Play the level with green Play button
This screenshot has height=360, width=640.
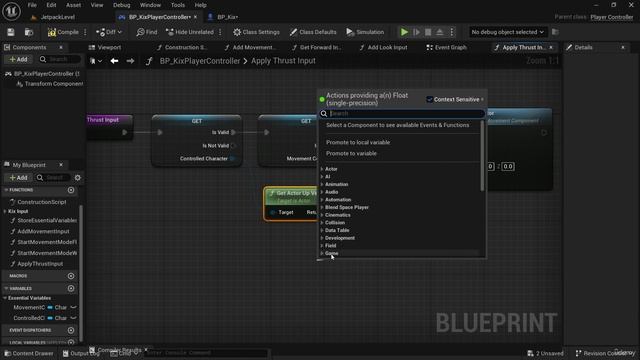[x=404, y=32]
